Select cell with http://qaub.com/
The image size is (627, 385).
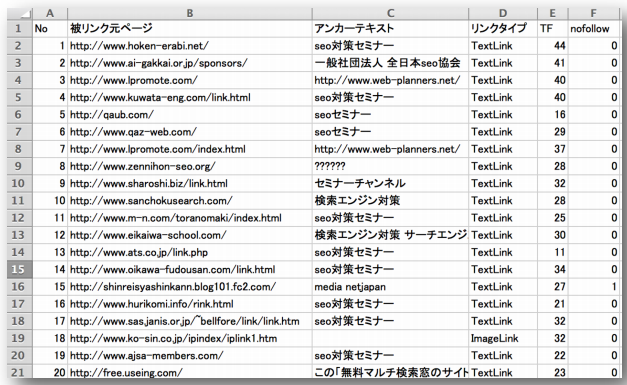[x=190, y=114]
